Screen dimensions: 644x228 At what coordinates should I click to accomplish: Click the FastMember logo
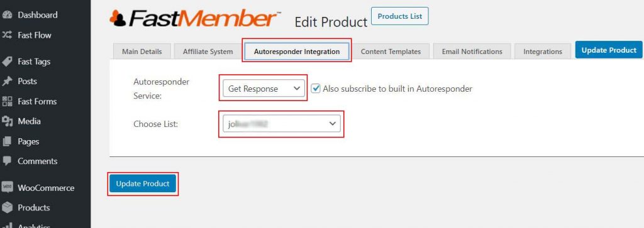click(195, 19)
